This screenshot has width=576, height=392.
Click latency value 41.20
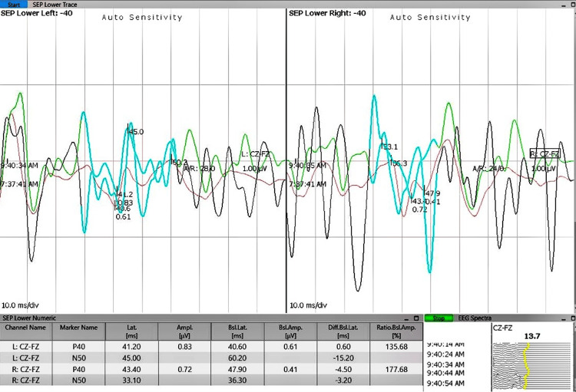(x=131, y=347)
